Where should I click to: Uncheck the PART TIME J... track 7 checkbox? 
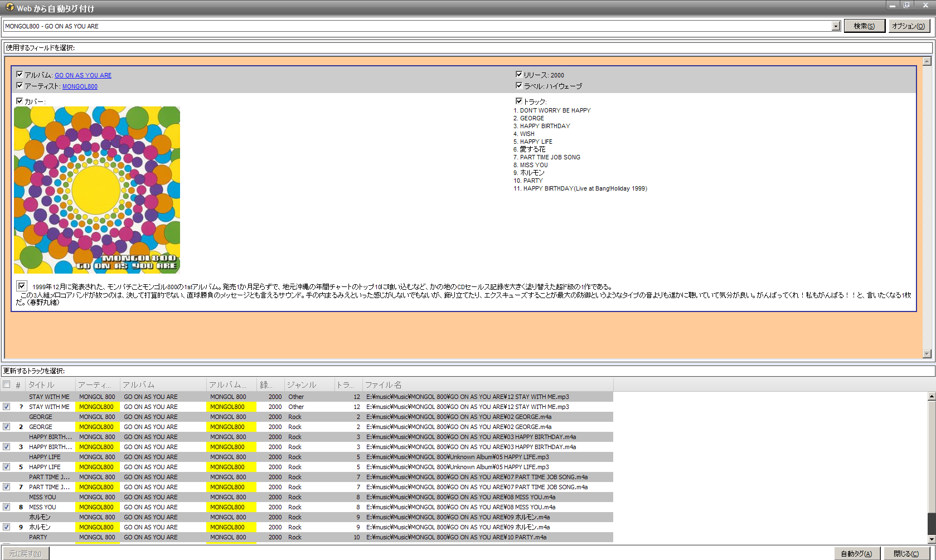pyautogui.click(x=7, y=487)
